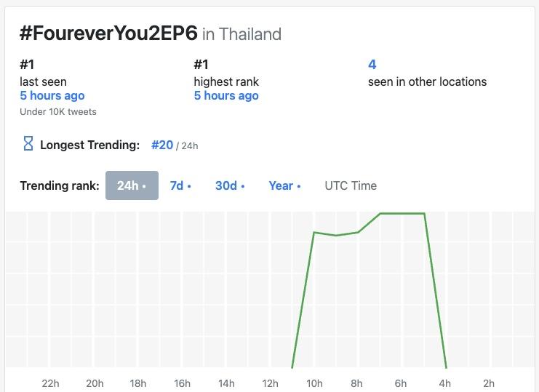Click the hourglass Longest Trending icon
539x392 pixels.
pos(28,144)
